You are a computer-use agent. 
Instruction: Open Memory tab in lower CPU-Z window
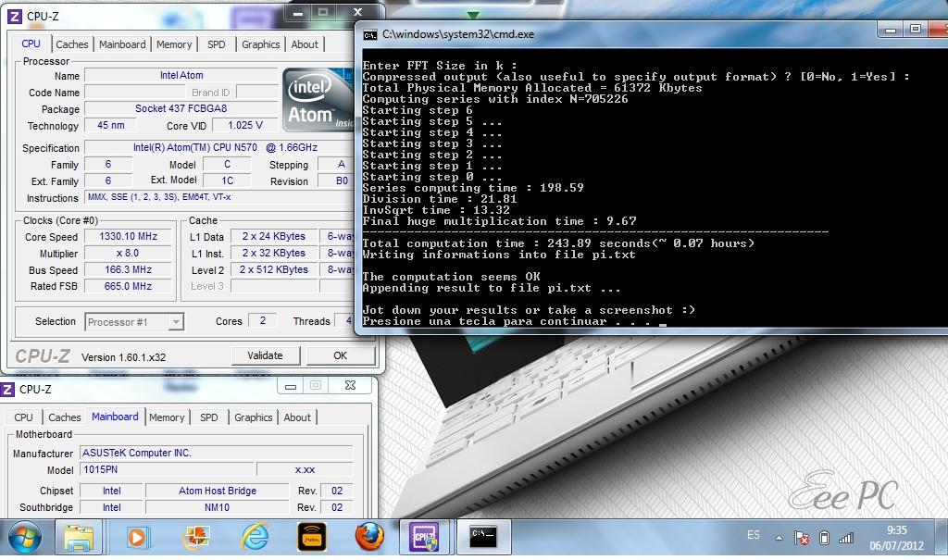167,417
